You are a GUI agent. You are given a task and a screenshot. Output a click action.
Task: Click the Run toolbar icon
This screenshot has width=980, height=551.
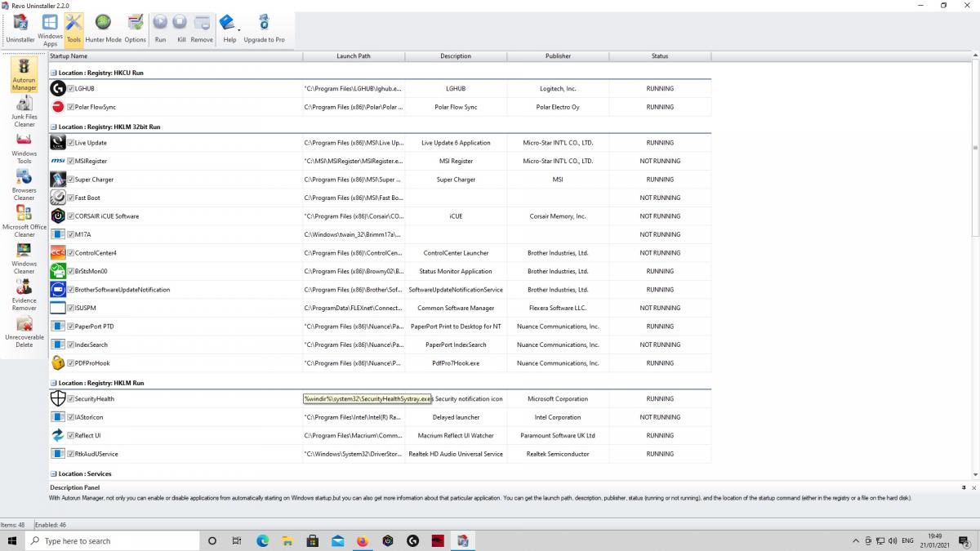pos(160,29)
